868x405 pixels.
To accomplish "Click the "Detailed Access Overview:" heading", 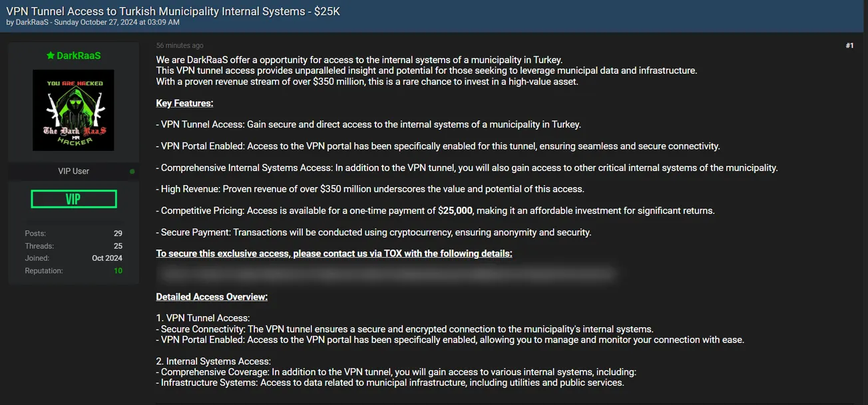I will tap(212, 297).
